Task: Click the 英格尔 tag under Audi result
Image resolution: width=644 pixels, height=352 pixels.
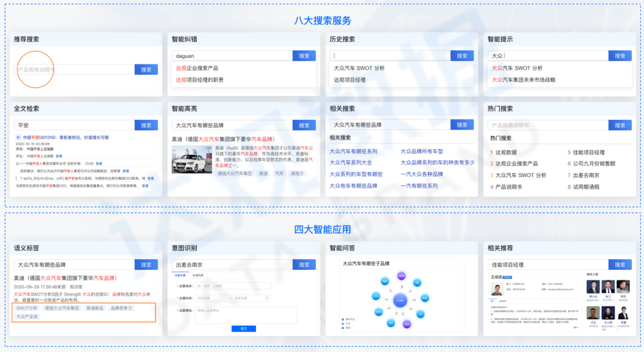Action: pos(297,173)
